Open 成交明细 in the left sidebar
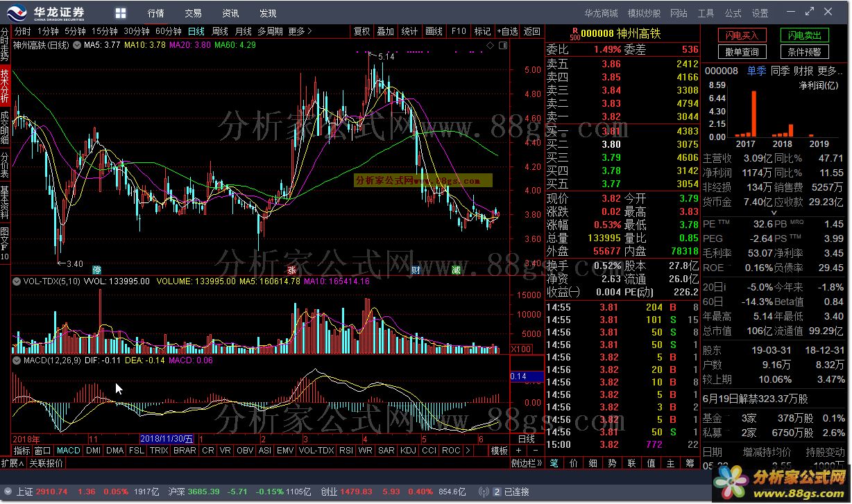Screen dimensions: 852x504 5,127
